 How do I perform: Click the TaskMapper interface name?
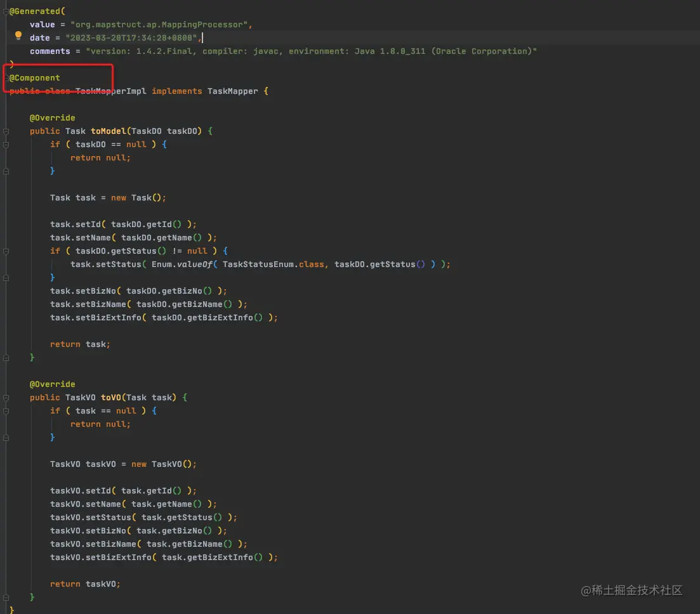tap(232, 91)
